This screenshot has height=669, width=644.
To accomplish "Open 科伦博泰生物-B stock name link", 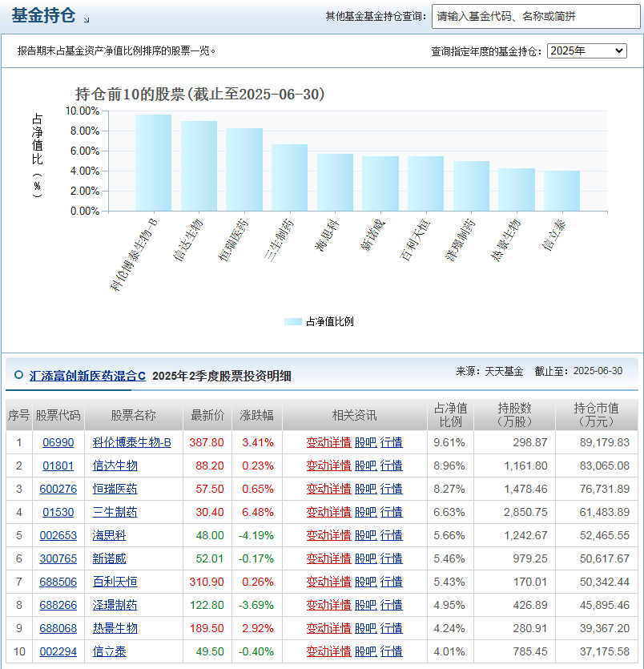I will [132, 442].
